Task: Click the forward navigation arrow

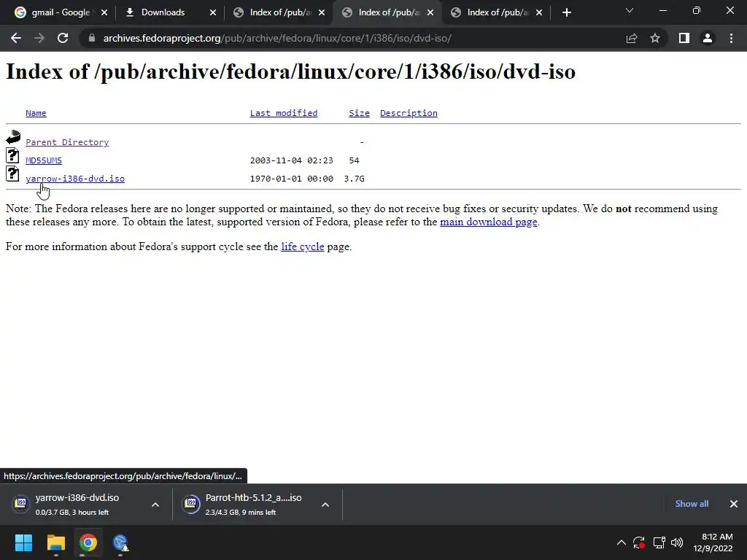Action: [39, 38]
